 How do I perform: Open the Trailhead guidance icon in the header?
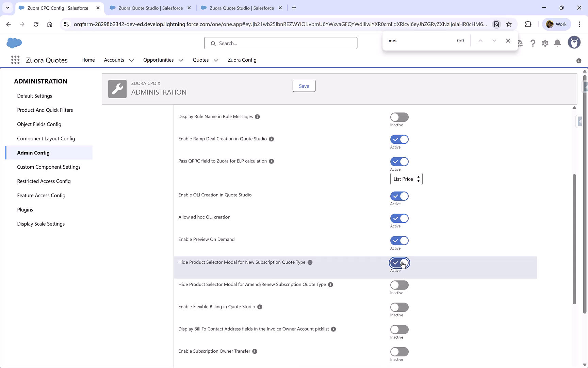point(520,43)
